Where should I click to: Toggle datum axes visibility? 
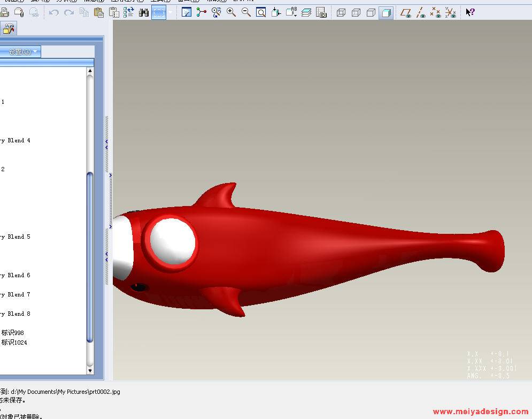click(x=421, y=12)
